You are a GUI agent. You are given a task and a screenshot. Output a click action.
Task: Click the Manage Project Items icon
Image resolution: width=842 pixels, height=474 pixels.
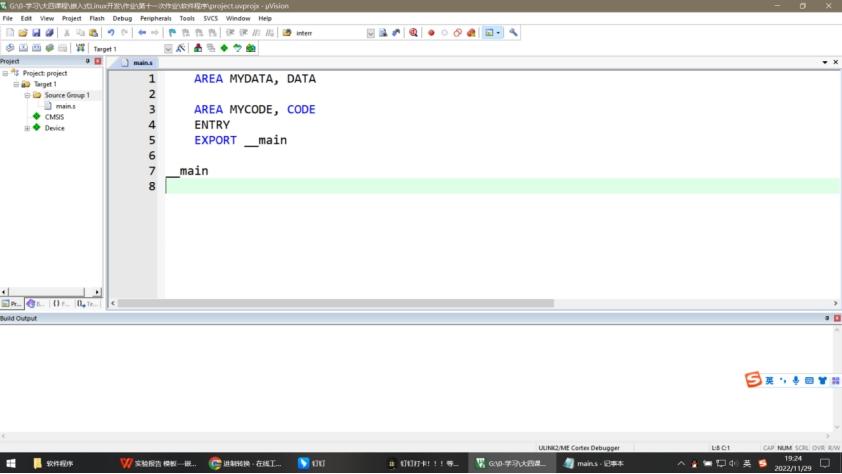tap(198, 48)
